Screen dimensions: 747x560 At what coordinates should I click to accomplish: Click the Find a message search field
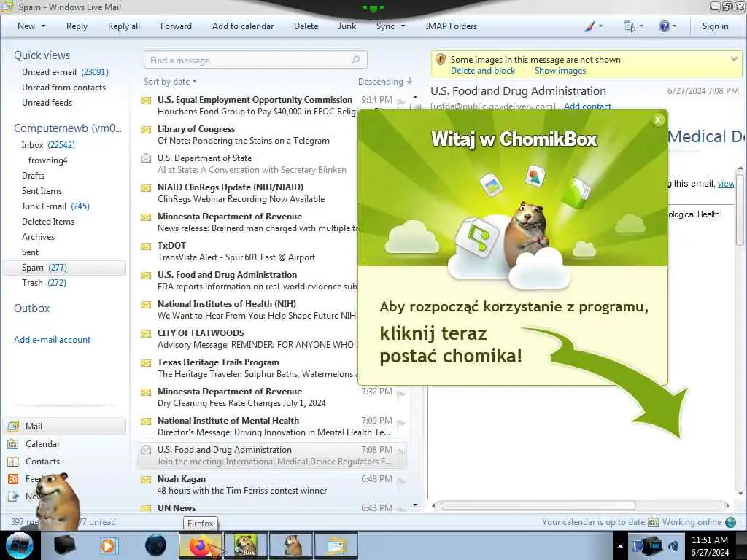coord(255,60)
